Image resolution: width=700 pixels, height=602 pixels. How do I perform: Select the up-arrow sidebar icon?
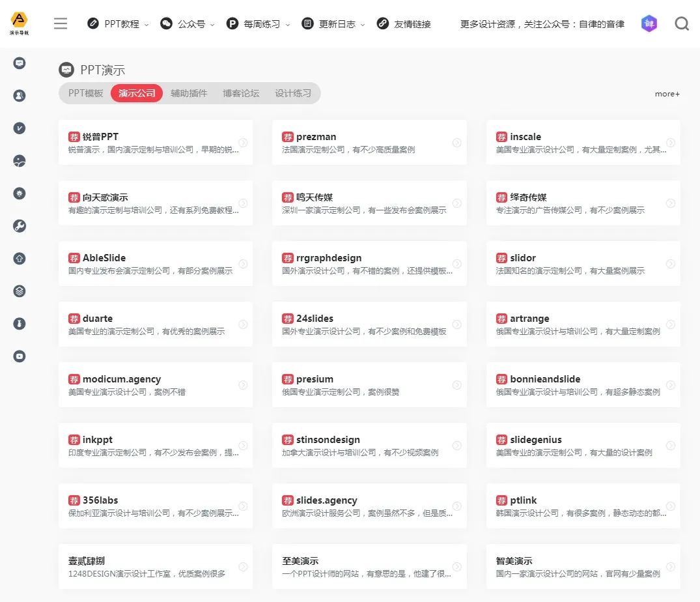tap(19, 259)
